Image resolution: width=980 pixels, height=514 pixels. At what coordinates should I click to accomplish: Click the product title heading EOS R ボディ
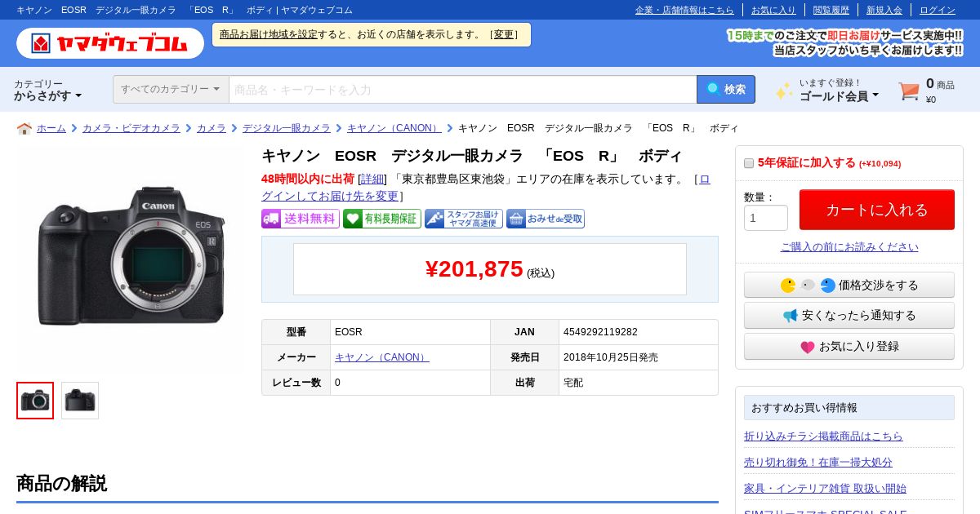471,156
